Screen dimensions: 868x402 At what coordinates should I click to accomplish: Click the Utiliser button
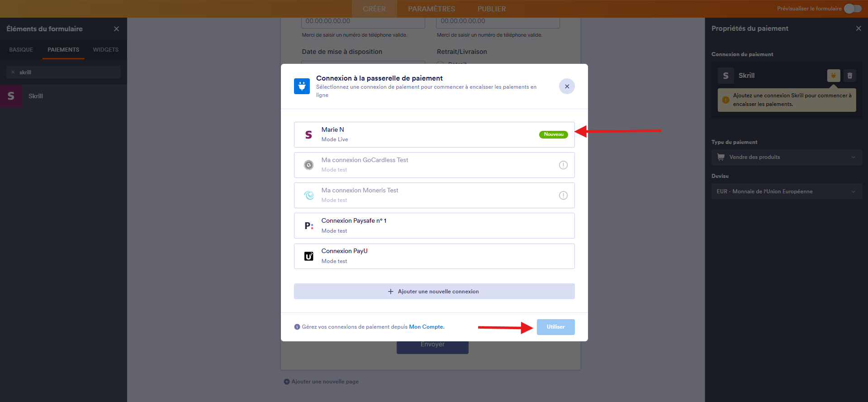[555, 326]
